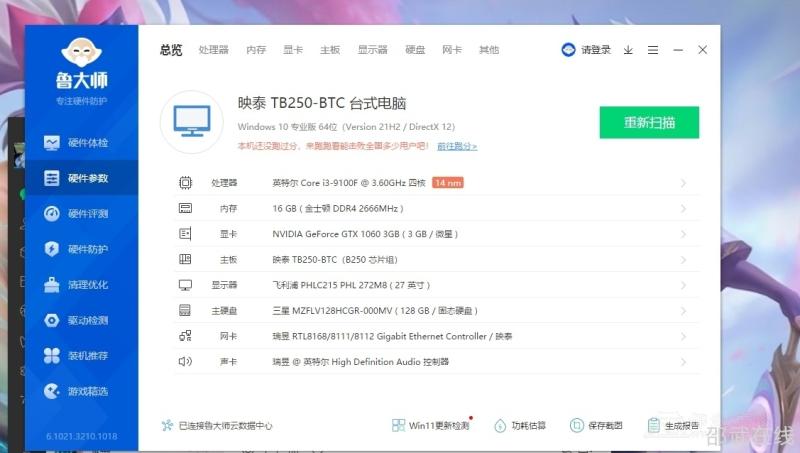Image resolution: width=800 pixels, height=453 pixels.
Task: Switch to the 处理器 tab
Action: tap(213, 50)
